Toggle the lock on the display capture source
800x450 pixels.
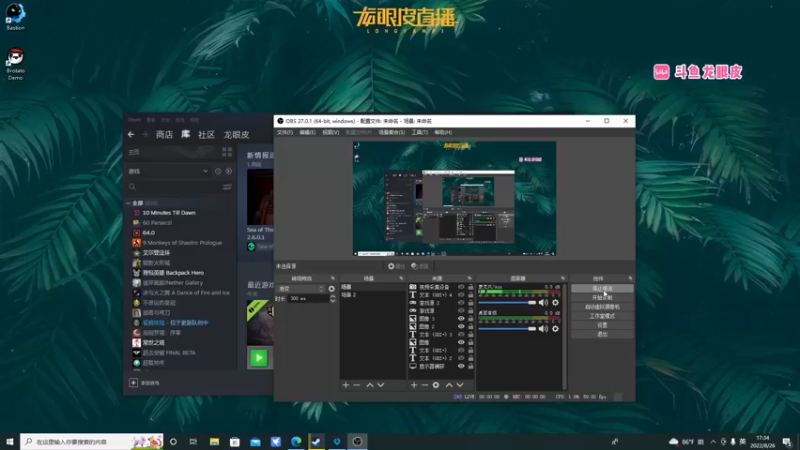pos(470,366)
